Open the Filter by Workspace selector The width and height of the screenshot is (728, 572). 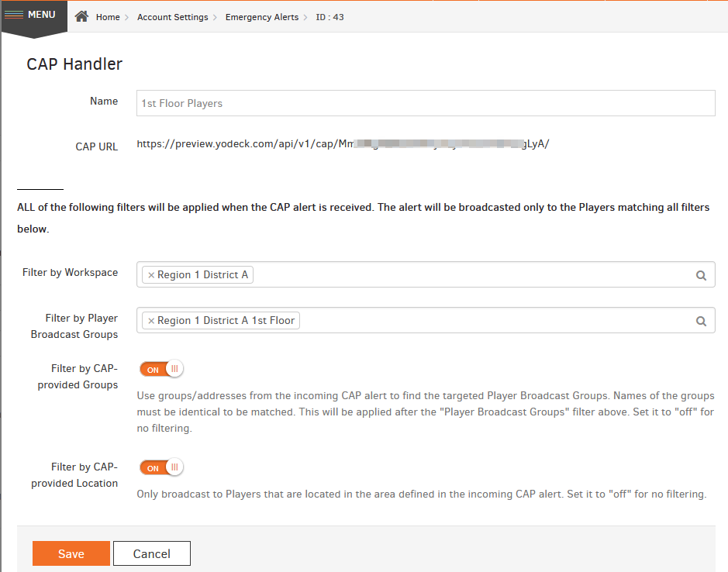(x=465, y=275)
